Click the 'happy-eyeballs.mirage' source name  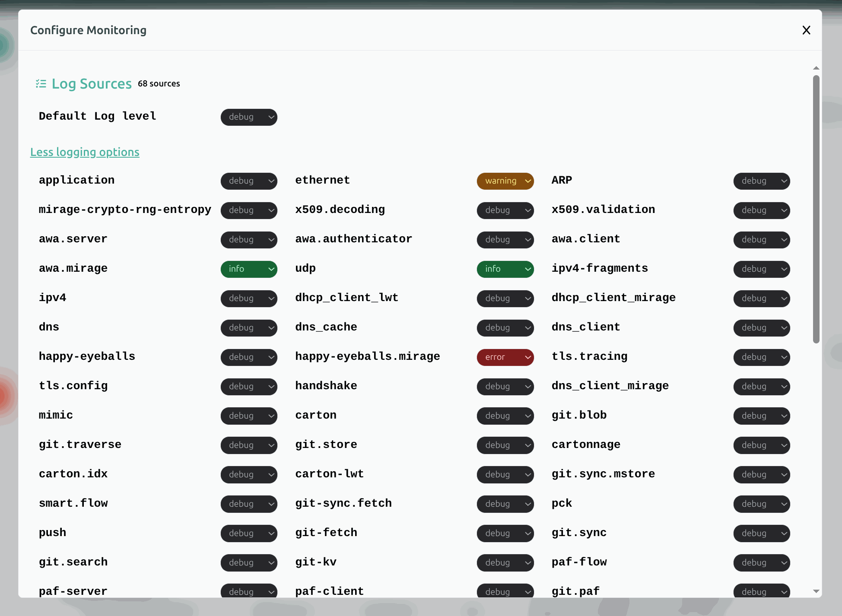pos(368,356)
